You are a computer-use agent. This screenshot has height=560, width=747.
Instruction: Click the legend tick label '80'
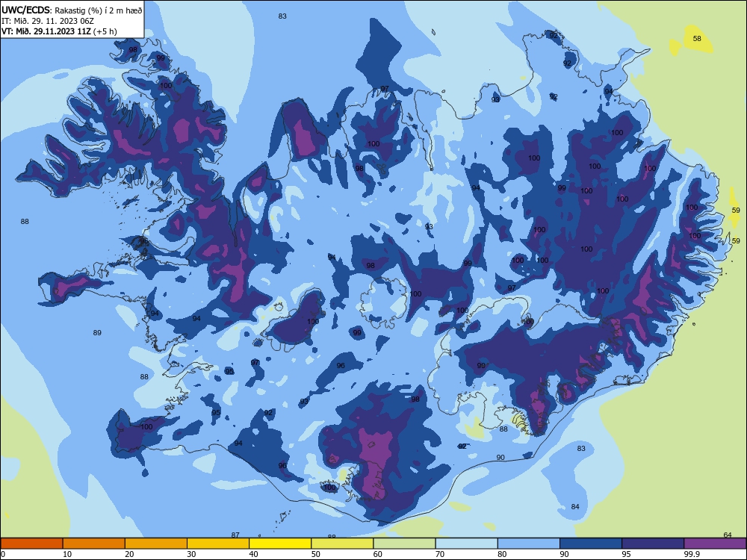(x=502, y=554)
